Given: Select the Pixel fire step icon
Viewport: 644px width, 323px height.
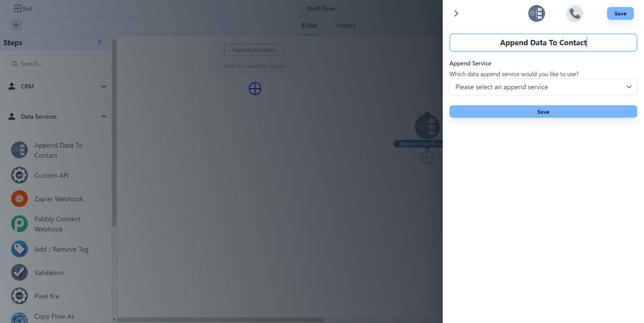Looking at the screenshot, I should [x=19, y=296].
